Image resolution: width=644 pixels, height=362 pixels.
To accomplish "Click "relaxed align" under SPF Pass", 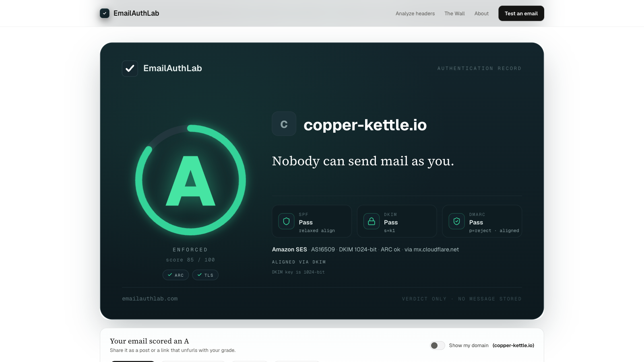I will (317, 231).
